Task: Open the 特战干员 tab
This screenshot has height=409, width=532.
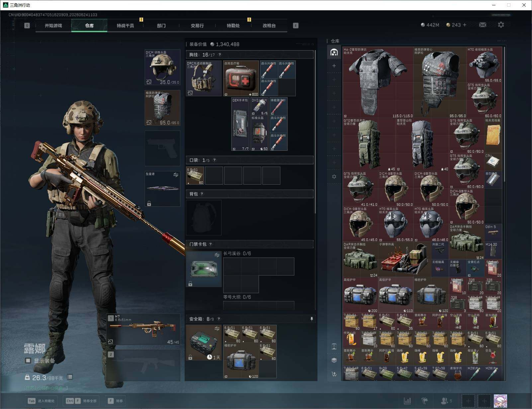Action: coord(125,26)
